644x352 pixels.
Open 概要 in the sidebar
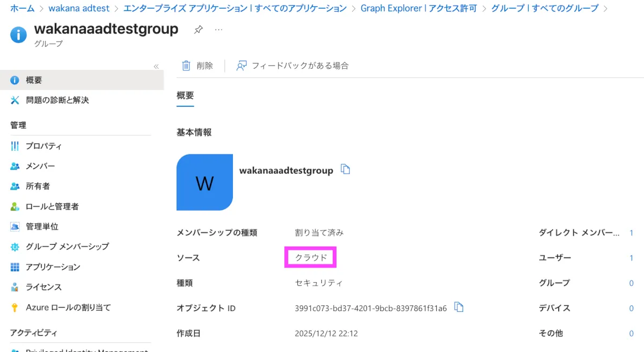pos(82,80)
